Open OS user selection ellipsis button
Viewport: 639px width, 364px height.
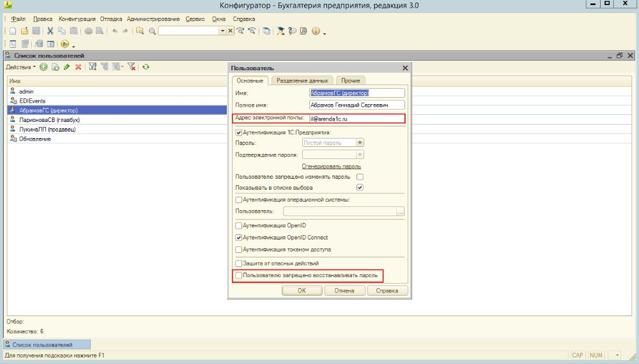click(x=400, y=211)
